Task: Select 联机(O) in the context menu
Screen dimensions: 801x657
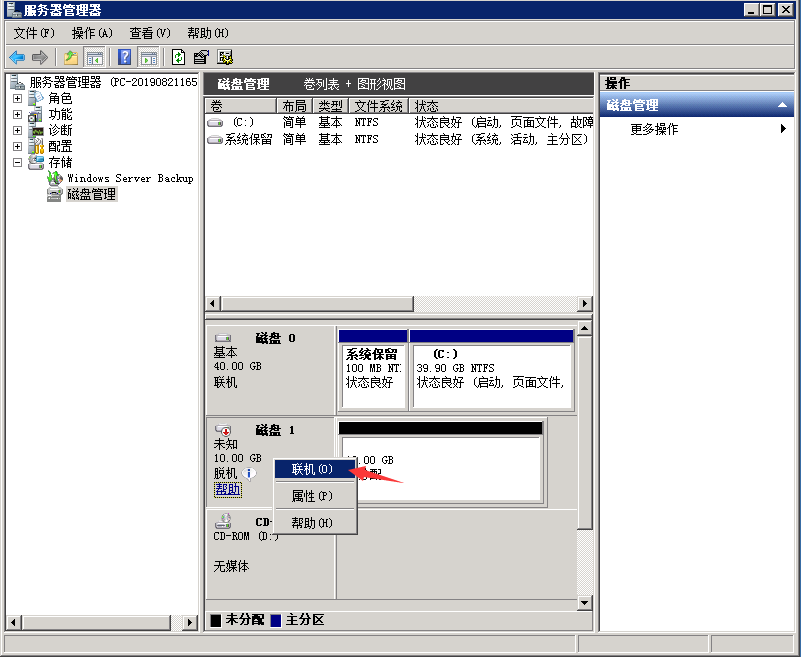Action: [311, 469]
